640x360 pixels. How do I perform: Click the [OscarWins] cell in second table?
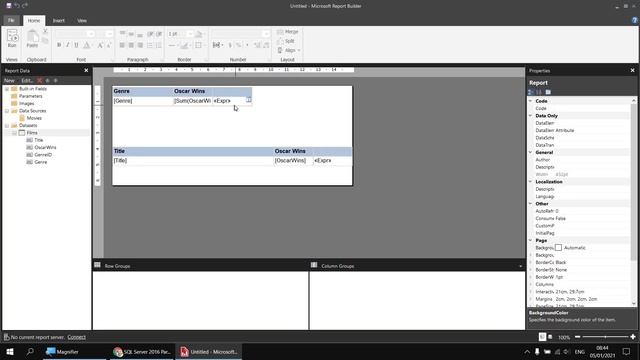(x=293, y=161)
